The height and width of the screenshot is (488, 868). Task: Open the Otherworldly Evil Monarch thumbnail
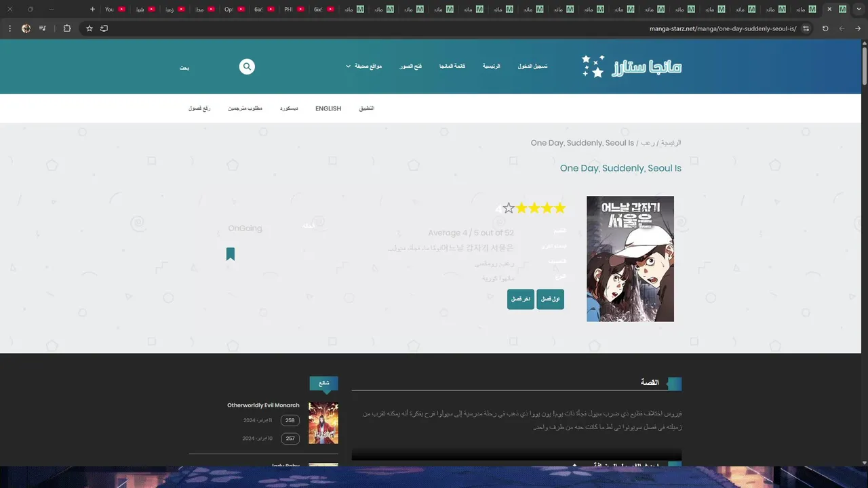tap(323, 423)
